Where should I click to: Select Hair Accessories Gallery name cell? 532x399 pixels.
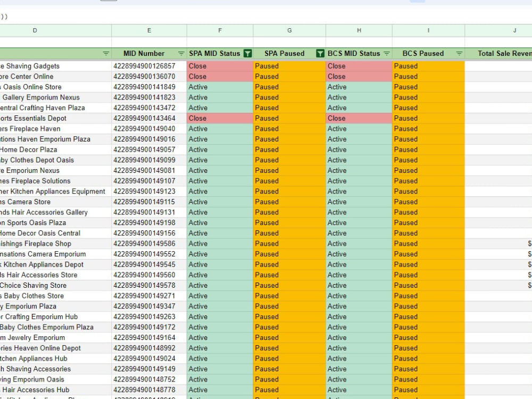pyautogui.click(x=56, y=212)
